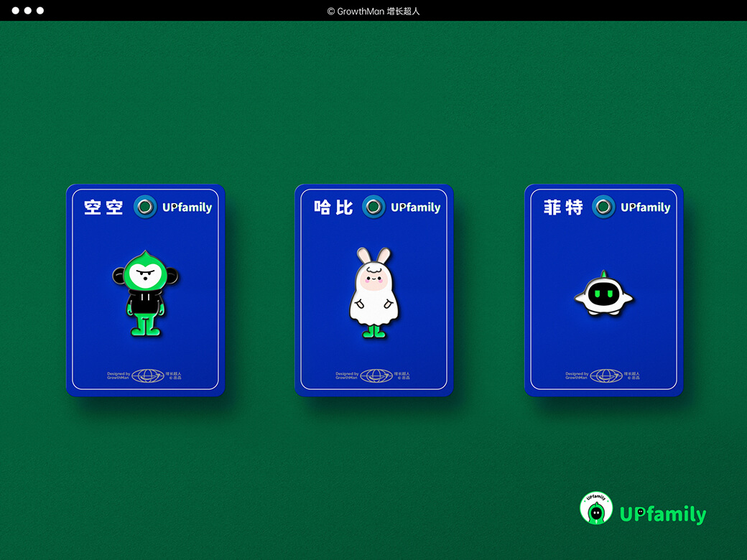
Task: Click the metal grommet on the 空空 card
Action: 145,207
